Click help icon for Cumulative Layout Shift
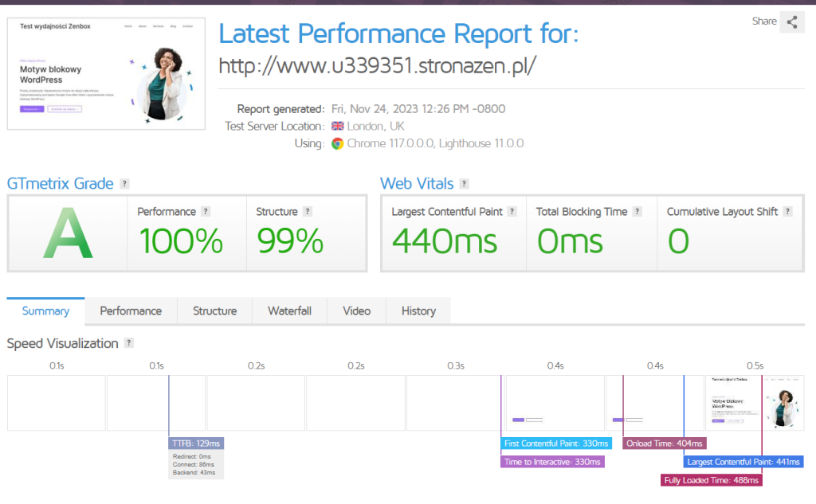This screenshot has height=504, width=816. point(787,212)
